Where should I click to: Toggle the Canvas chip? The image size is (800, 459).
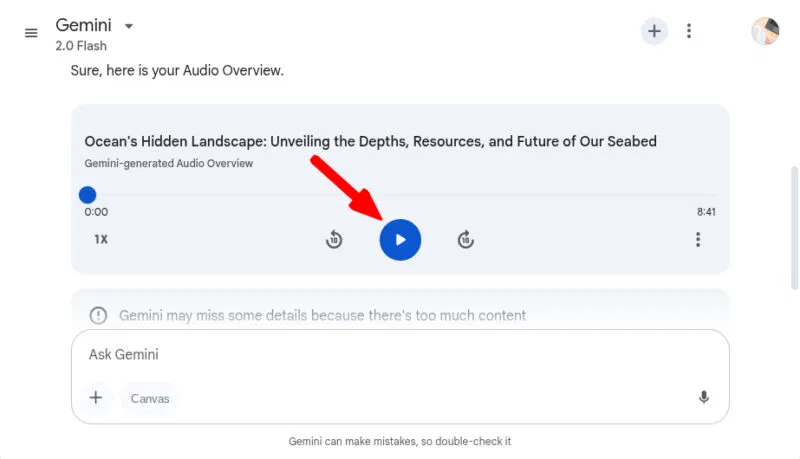(x=149, y=398)
